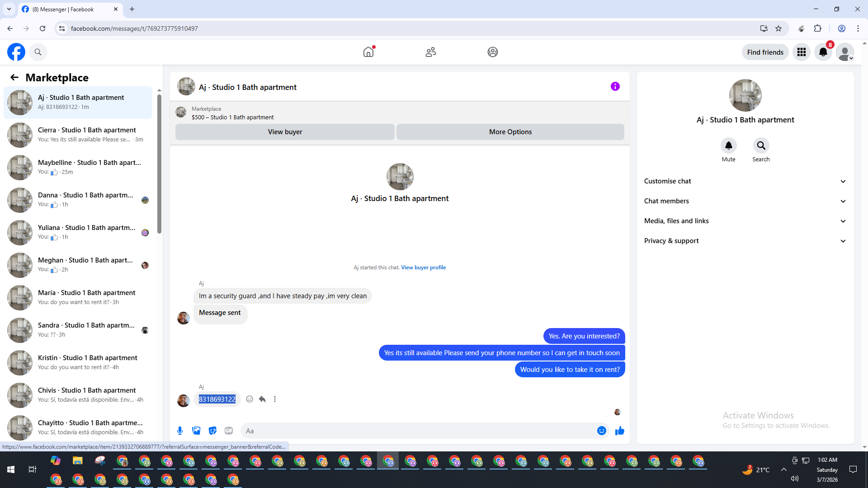Open the Facebook Home tab
868x488 pixels.
pos(368,52)
